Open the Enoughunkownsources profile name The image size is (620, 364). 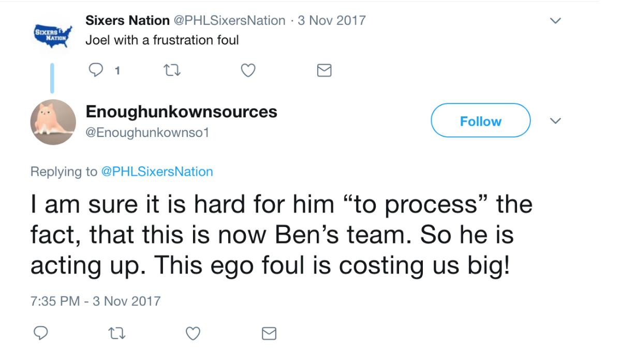click(x=181, y=111)
